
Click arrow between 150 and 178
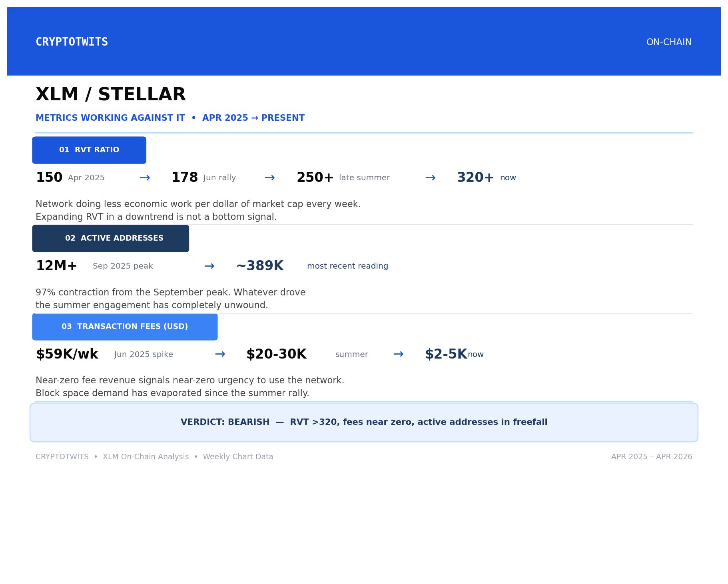(x=145, y=178)
